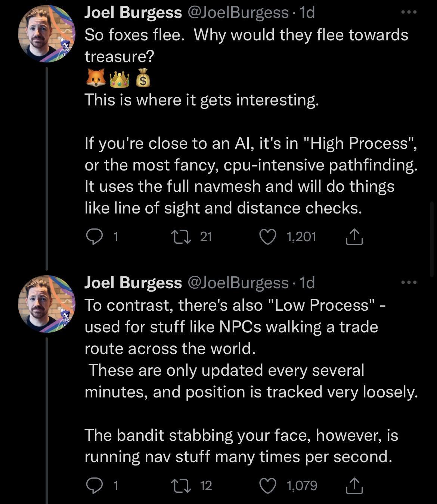
Task: Share the "So foxes flee" tweet
Action: (x=354, y=237)
